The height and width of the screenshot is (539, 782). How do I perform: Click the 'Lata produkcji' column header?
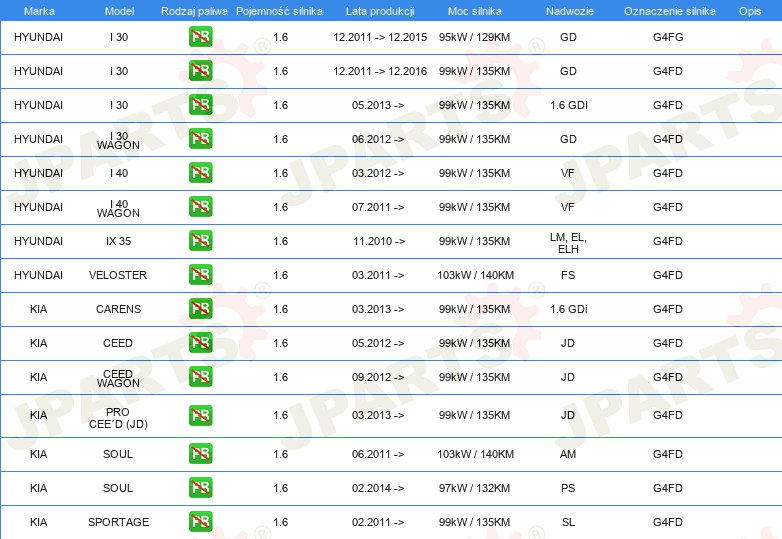(380, 11)
